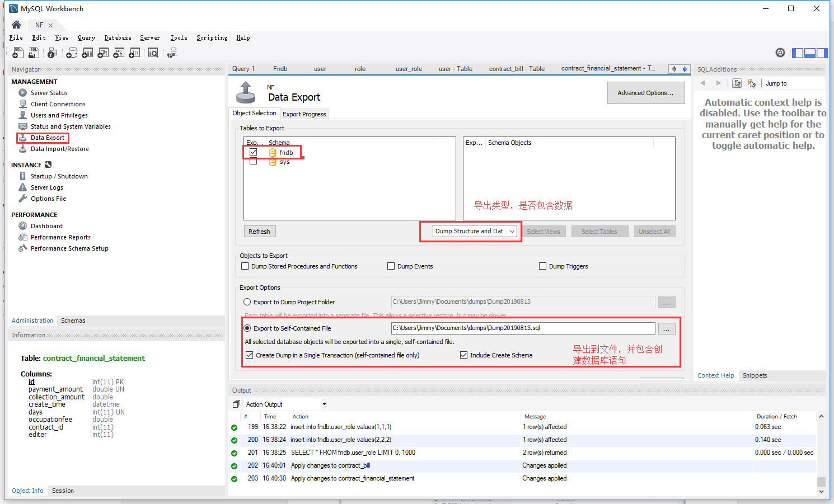Image resolution: width=834 pixels, height=504 pixels.
Task: Click the create new view icon
Action: pyautogui.click(x=103, y=53)
